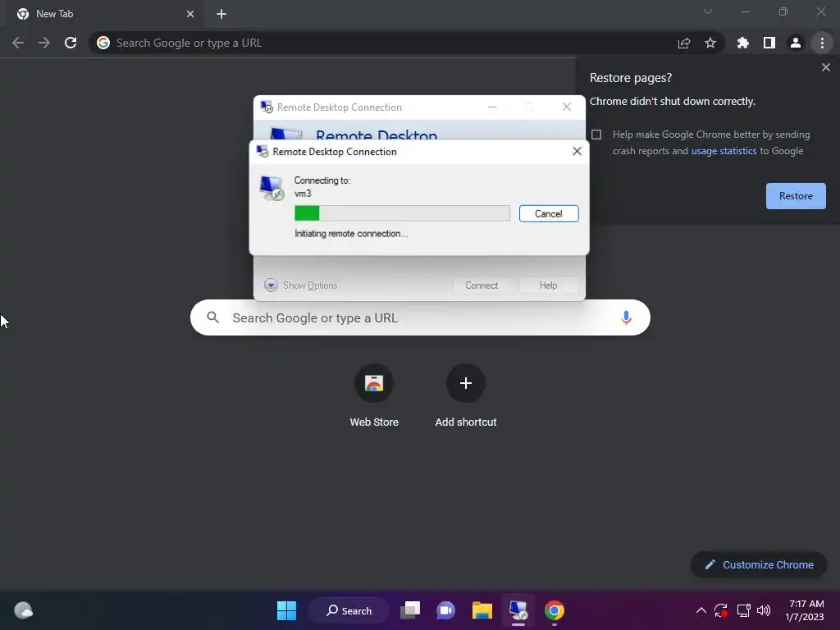Open the weather widget on taskbar
Image resolution: width=840 pixels, height=630 pixels.
tap(23, 610)
